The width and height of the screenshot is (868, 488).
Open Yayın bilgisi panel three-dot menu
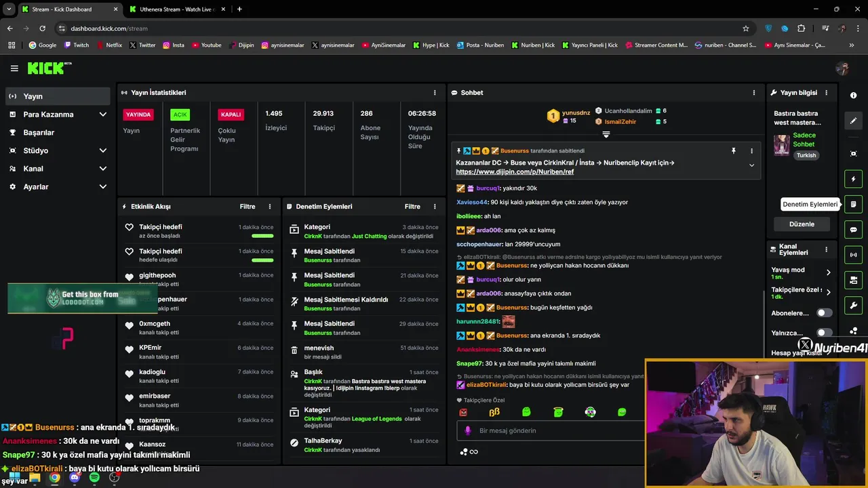pos(826,93)
